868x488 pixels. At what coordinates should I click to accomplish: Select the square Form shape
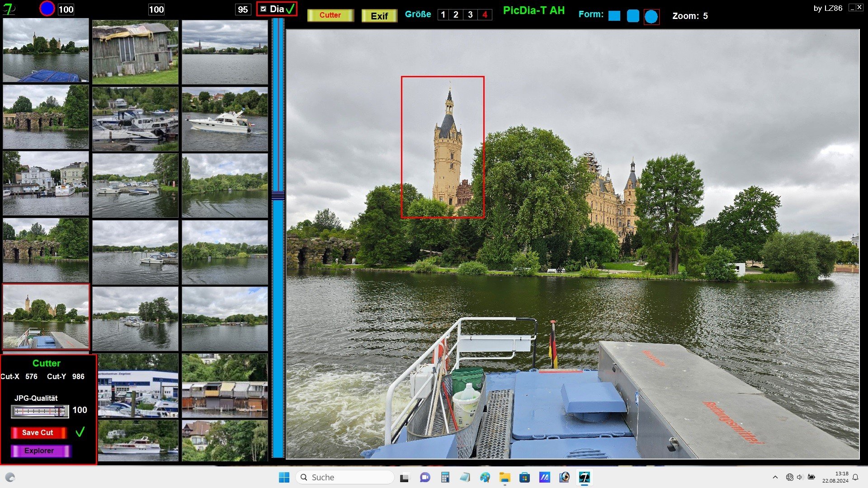pyautogui.click(x=614, y=16)
